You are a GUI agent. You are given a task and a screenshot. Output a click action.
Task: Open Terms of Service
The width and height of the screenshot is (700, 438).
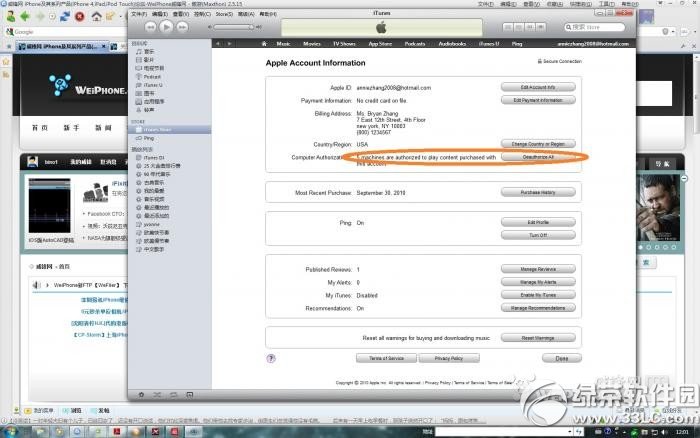point(387,358)
